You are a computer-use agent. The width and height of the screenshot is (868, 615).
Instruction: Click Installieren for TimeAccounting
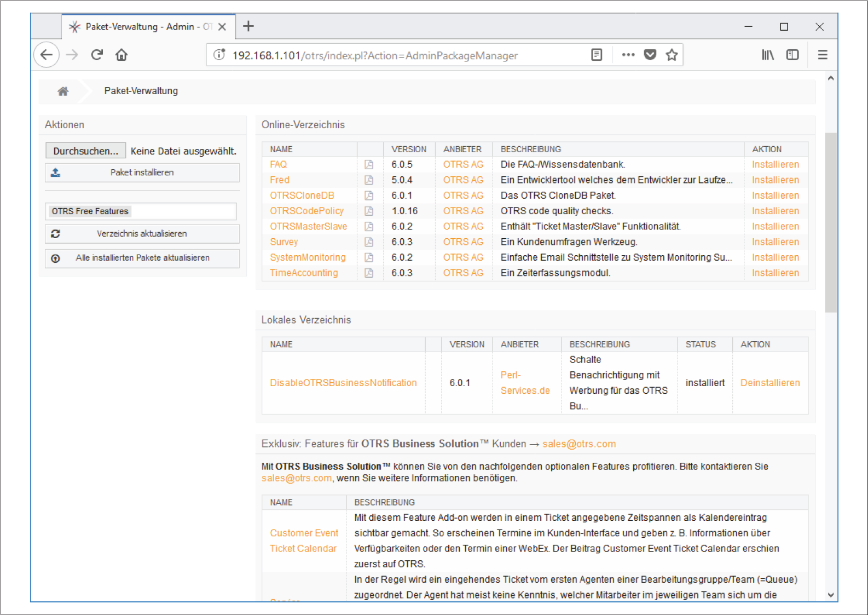pyautogui.click(x=775, y=273)
